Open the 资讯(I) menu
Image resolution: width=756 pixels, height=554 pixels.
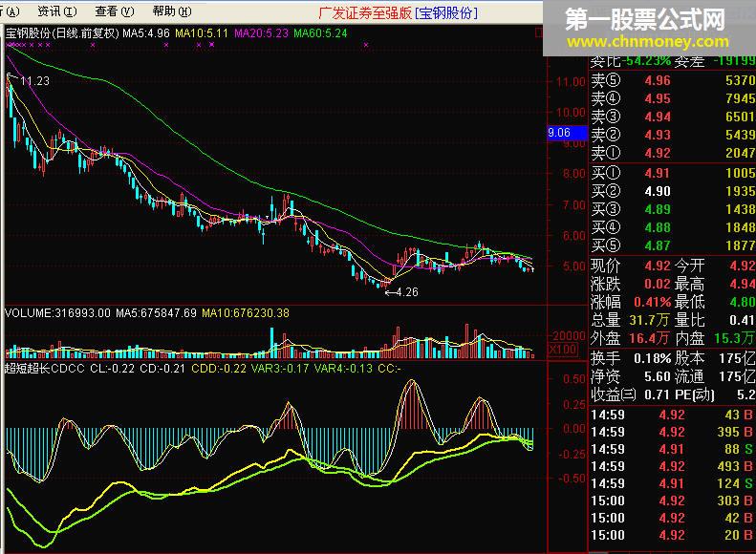coord(57,11)
